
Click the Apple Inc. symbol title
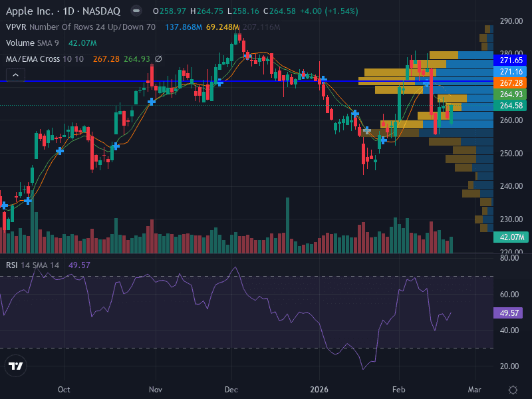click(x=30, y=11)
